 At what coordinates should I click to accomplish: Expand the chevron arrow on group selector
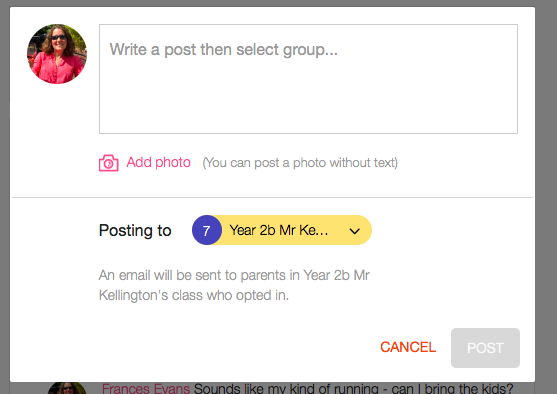pyautogui.click(x=355, y=231)
